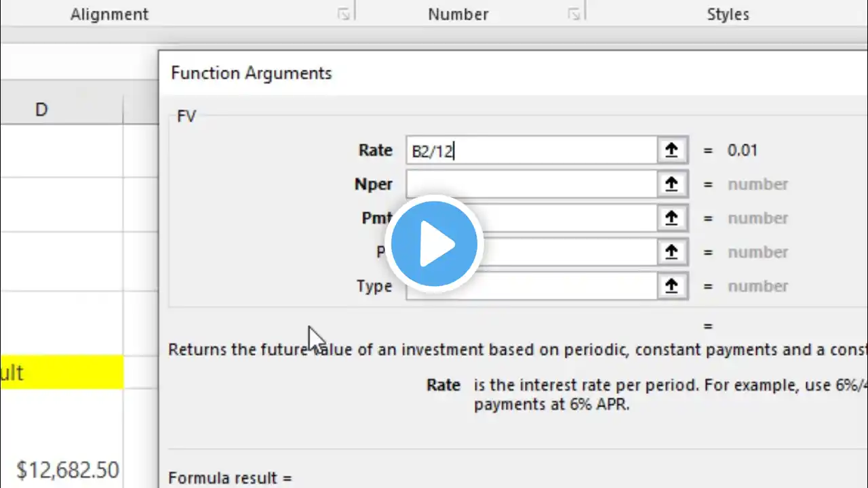Open the Number format dialog launcher
868x488 pixels.
pos(574,14)
